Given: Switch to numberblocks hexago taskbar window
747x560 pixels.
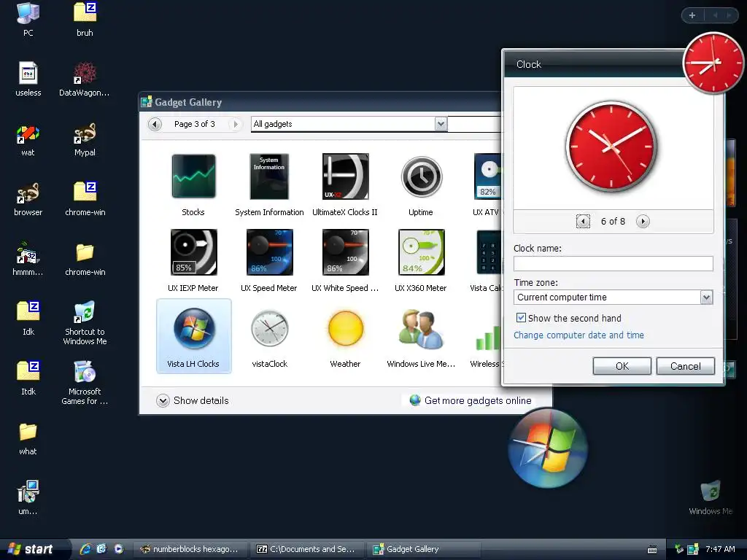Looking at the screenshot, I should pos(190,549).
